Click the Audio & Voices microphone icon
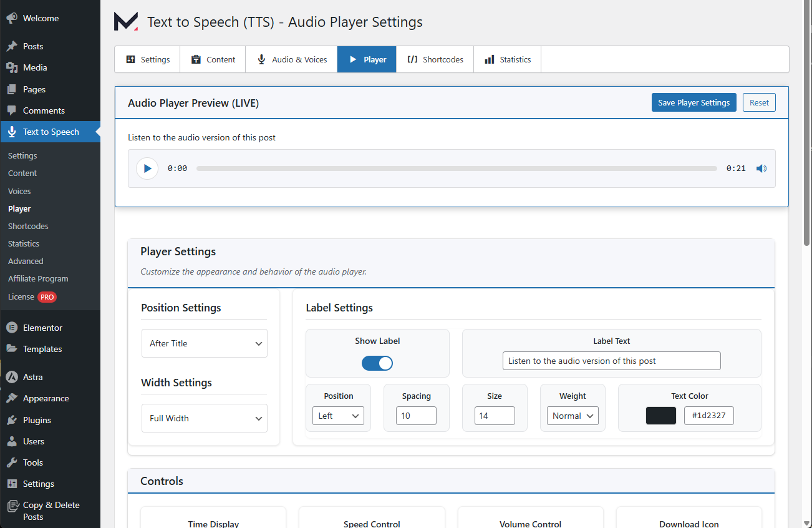Screen dimensions: 812x528 point(261,59)
